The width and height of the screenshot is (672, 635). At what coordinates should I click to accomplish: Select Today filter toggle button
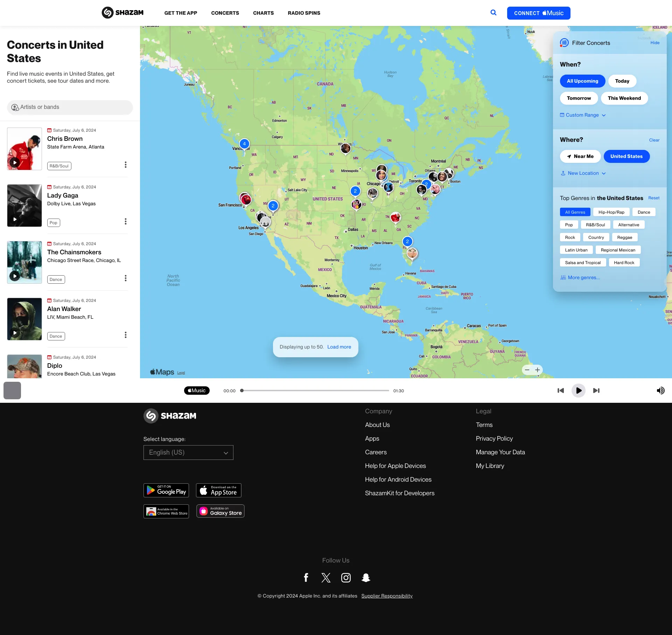pyautogui.click(x=623, y=81)
